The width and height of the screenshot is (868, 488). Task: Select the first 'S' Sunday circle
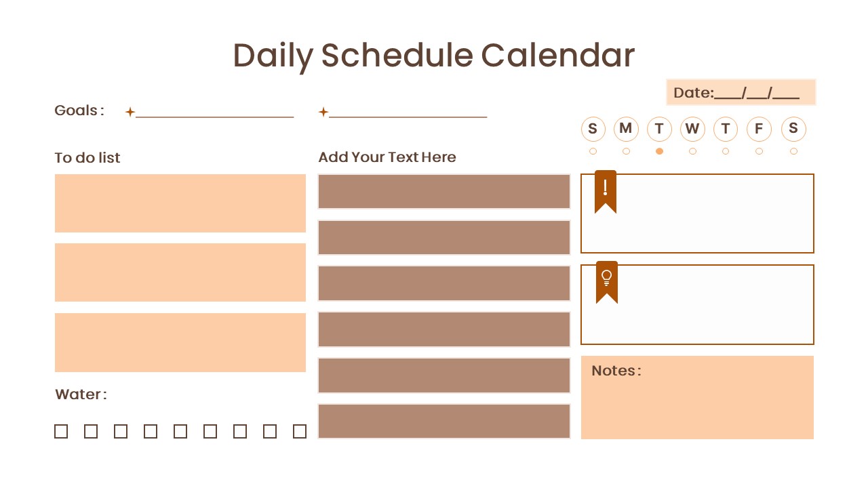coord(593,129)
